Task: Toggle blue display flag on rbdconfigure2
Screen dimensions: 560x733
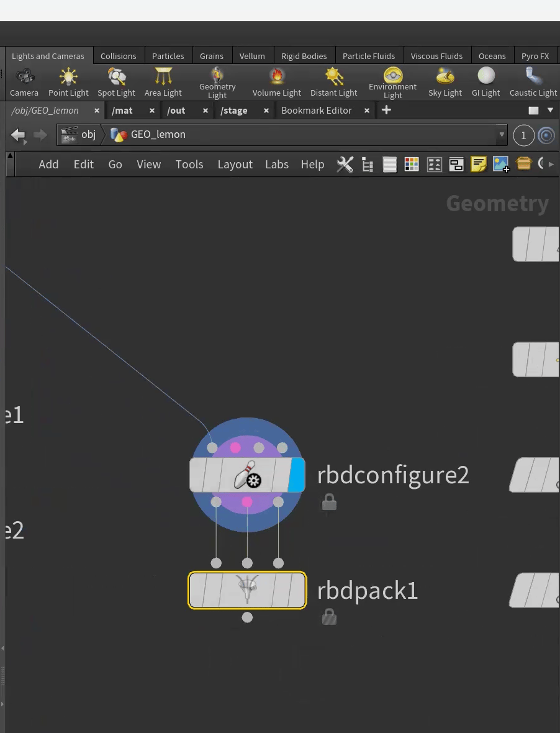Action: 297,475
